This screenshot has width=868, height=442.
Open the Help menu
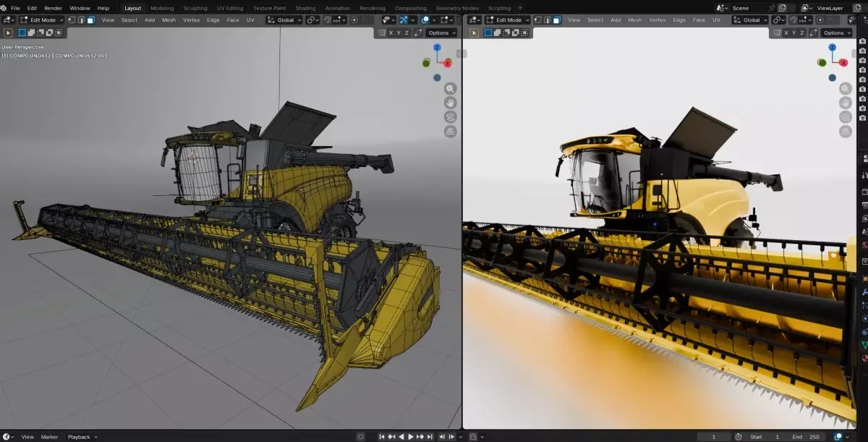pos(103,8)
